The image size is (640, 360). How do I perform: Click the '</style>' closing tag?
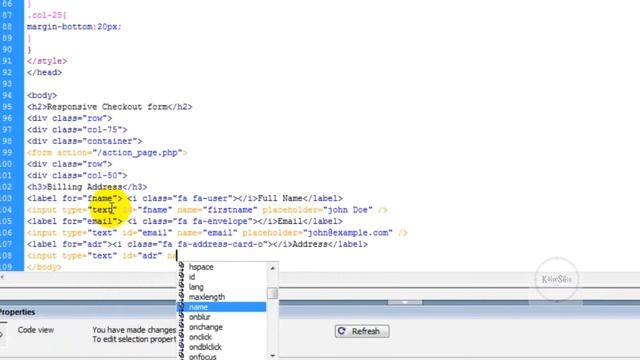click(x=47, y=61)
